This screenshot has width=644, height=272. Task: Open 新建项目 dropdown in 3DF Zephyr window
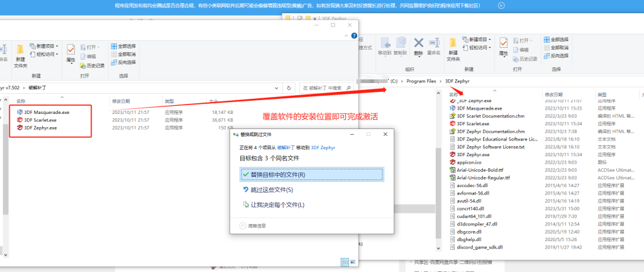pyautogui.click(x=477, y=40)
